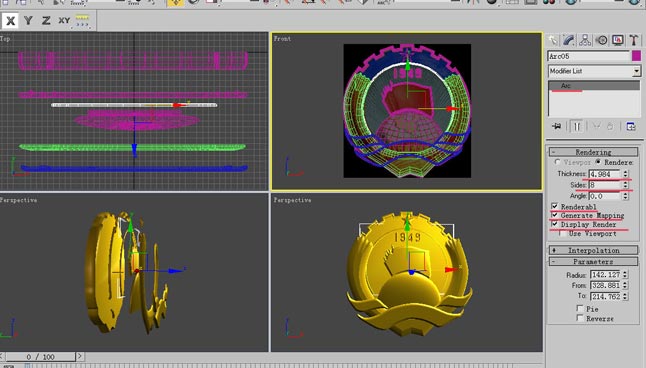Click the From spinner arrows
Viewport: 646px width, 368px height.
(x=625, y=285)
